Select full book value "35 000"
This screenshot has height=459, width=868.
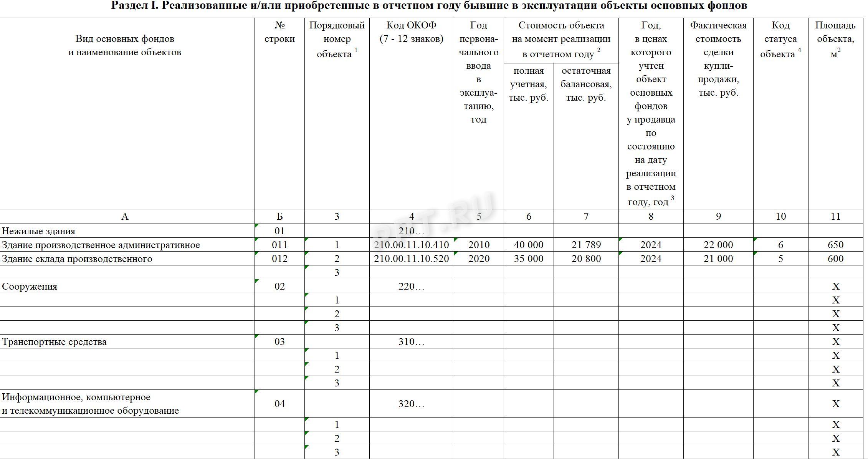tap(529, 259)
